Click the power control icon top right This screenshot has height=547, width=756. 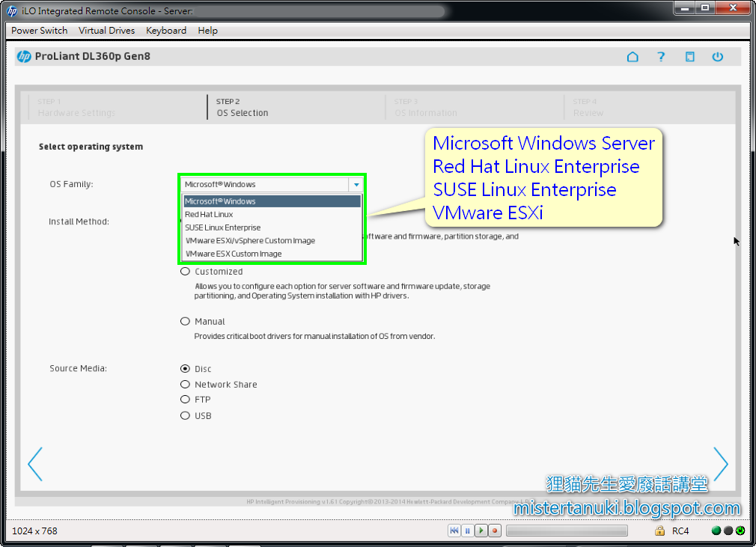[x=718, y=56]
